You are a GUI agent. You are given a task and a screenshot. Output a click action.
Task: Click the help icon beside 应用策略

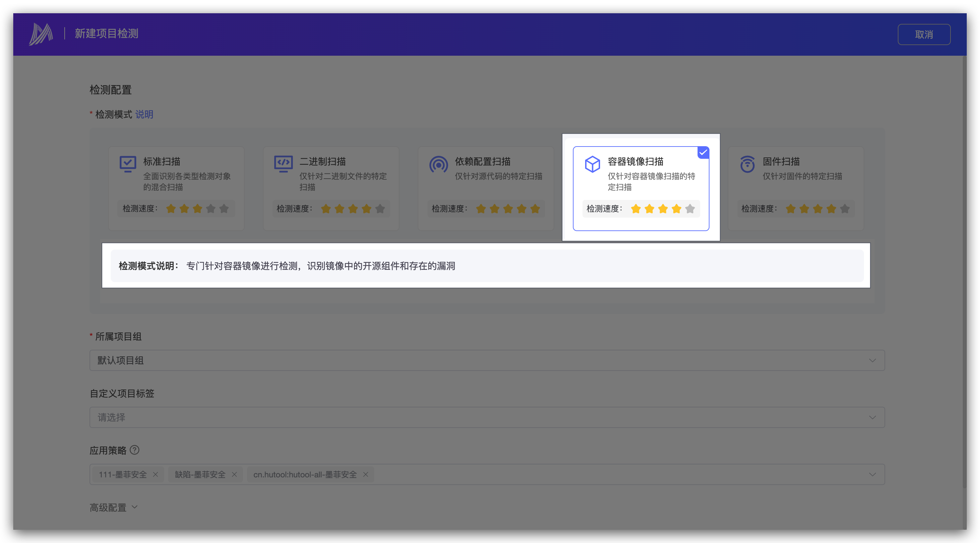134,450
